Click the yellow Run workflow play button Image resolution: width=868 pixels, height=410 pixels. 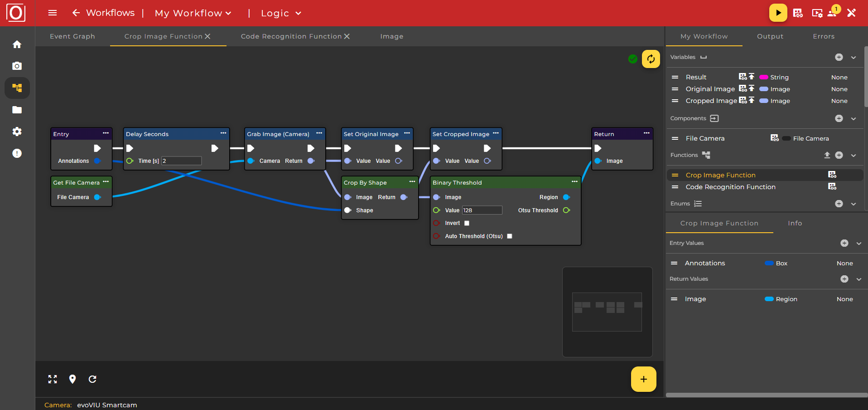pos(778,13)
